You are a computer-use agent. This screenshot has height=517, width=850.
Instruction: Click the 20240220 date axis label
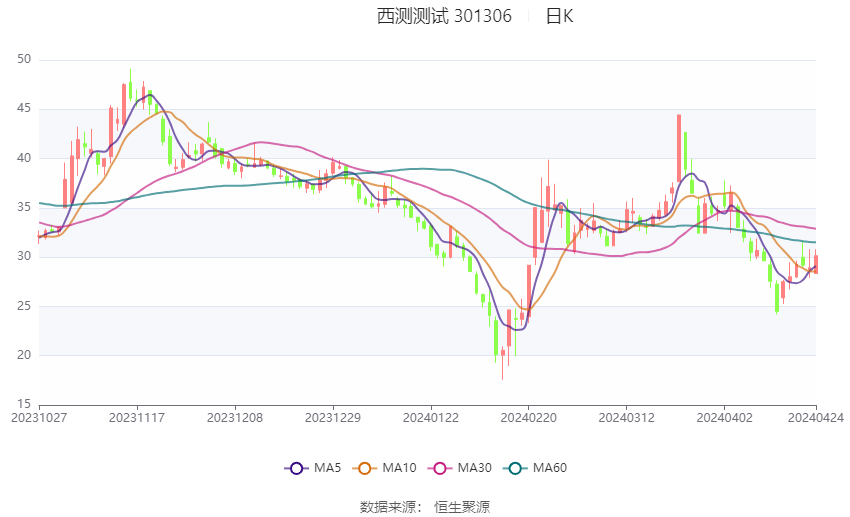tap(529, 418)
